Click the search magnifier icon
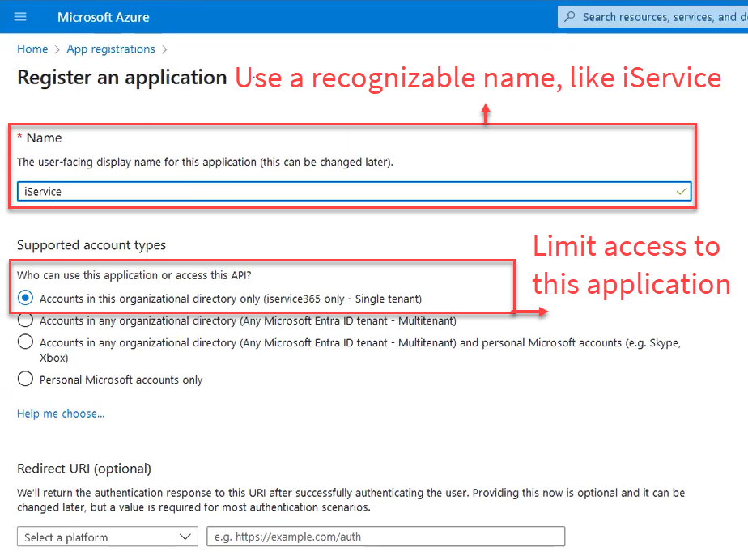This screenshot has width=748, height=560. point(570,17)
